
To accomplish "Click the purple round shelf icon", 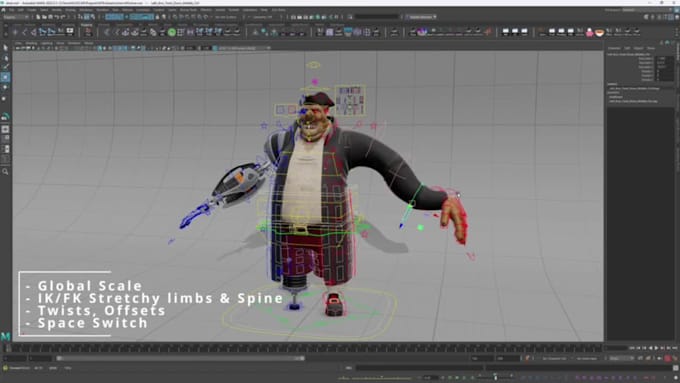I will [x=422, y=31].
